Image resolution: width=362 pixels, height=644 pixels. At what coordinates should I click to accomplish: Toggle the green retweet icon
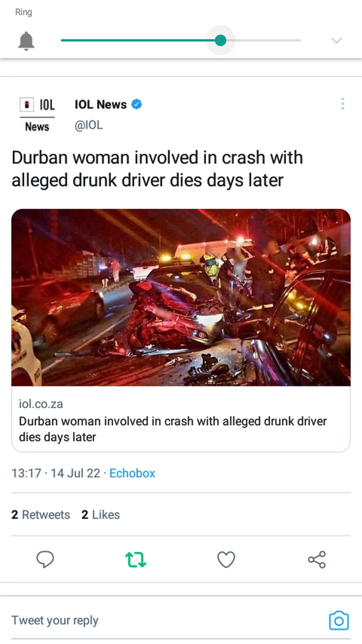coord(136,560)
